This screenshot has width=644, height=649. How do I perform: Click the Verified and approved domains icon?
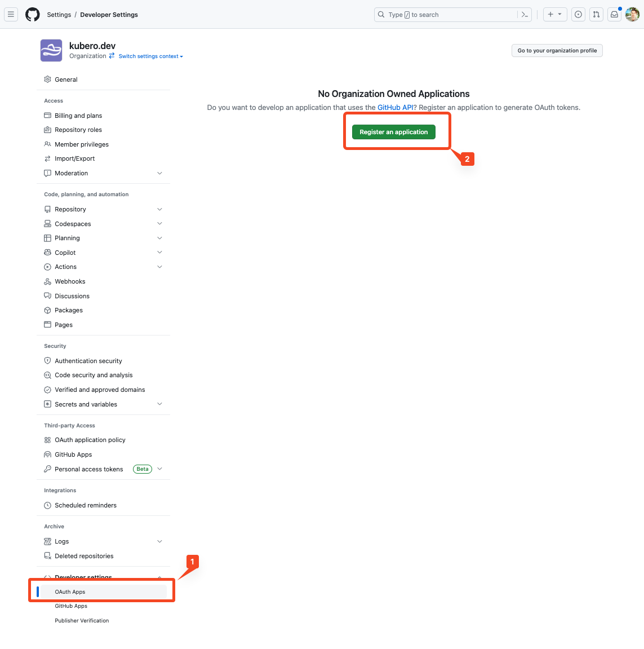[x=47, y=390]
